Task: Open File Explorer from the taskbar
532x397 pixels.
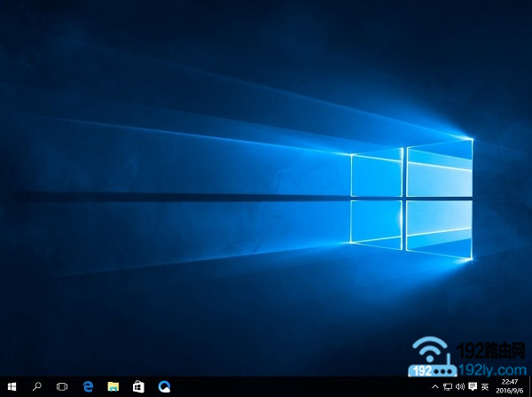Action: [x=113, y=387]
